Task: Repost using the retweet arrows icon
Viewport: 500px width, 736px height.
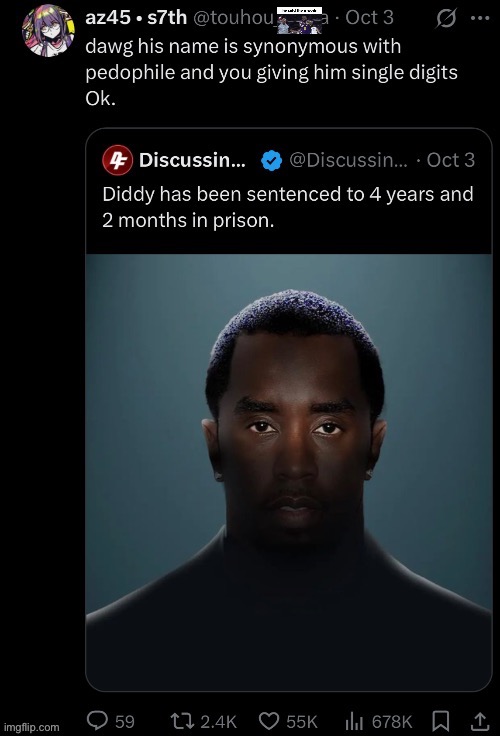Action: [181, 721]
